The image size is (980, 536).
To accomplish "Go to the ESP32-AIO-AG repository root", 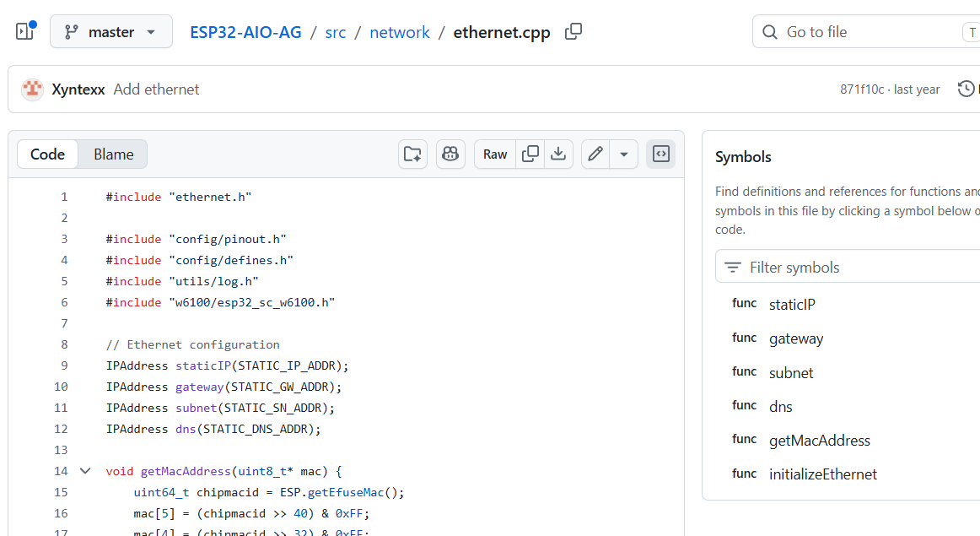I will (x=245, y=32).
